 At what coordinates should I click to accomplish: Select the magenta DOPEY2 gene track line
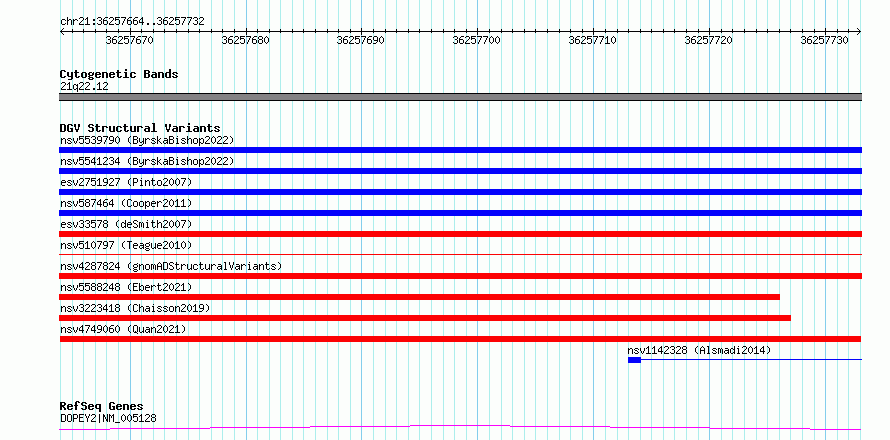click(460, 427)
